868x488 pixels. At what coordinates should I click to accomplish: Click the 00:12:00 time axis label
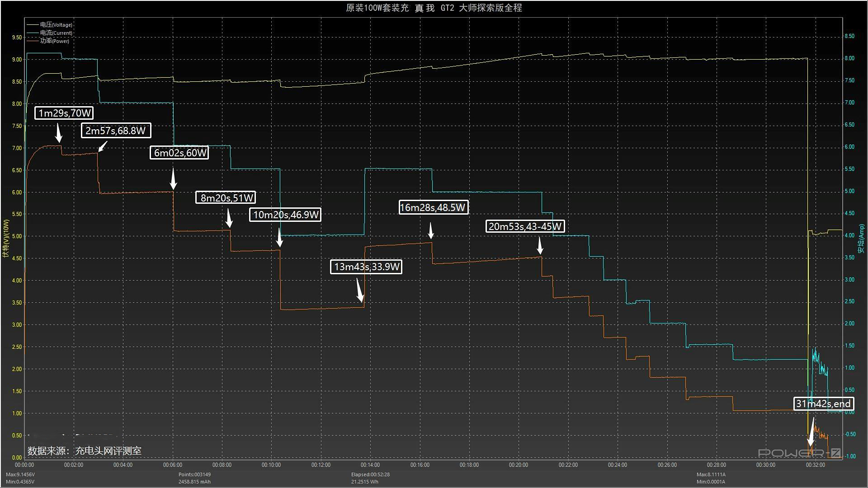(321, 465)
